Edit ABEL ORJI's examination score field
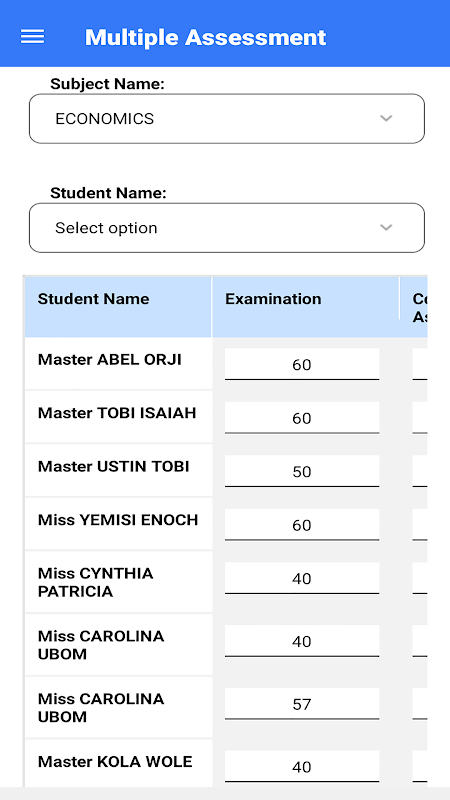 (x=302, y=364)
